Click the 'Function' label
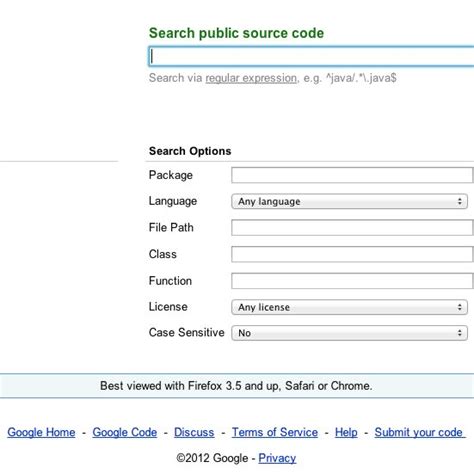Screen dimensions: 474x474 (170, 281)
